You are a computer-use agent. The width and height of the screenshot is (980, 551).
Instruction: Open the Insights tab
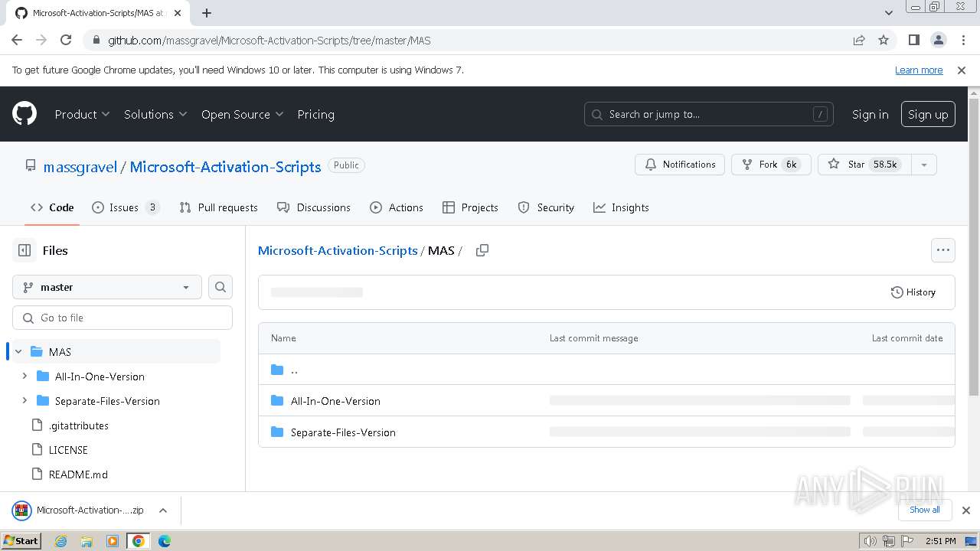tap(621, 207)
